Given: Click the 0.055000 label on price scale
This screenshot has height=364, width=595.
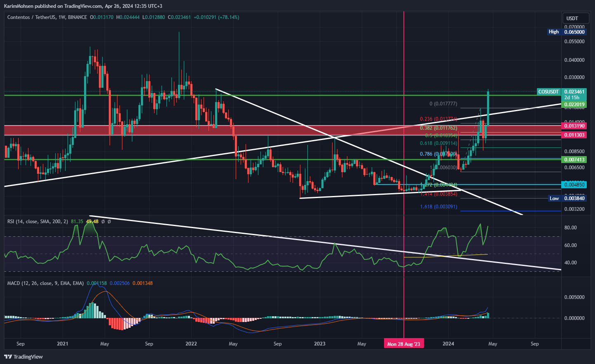Looking at the screenshot, I should click(574, 42).
